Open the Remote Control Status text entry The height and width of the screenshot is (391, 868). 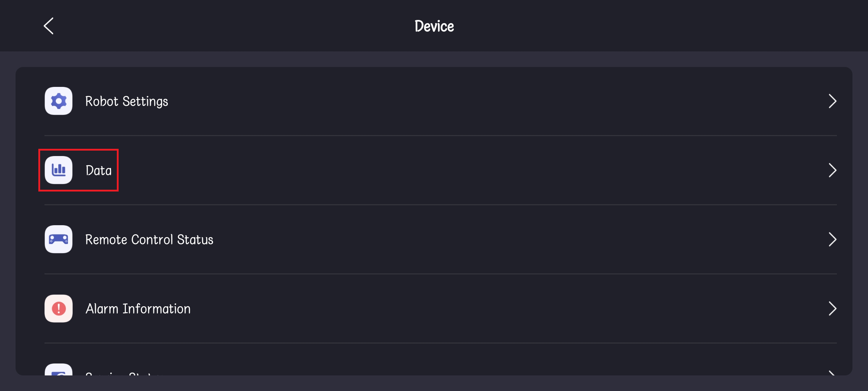149,240
